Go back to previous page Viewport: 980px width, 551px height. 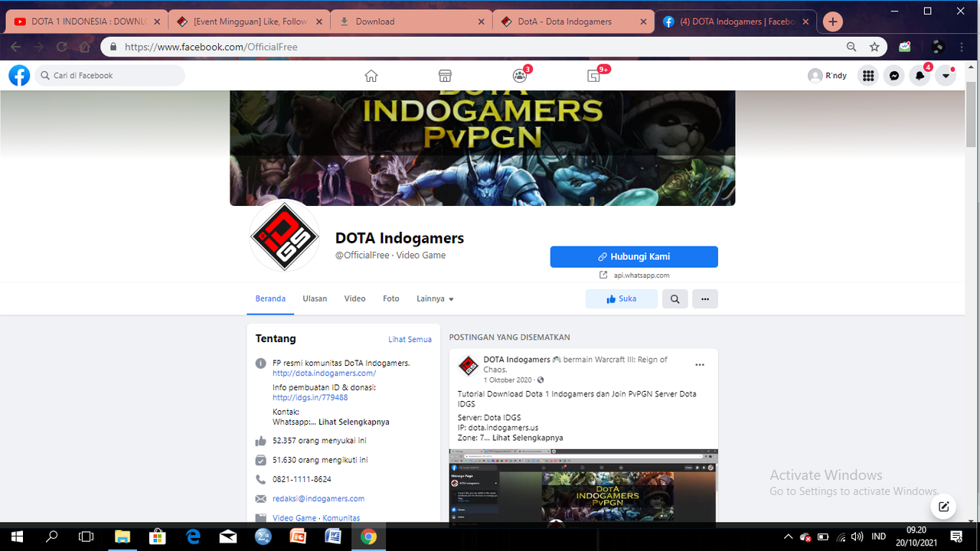pos(16,47)
